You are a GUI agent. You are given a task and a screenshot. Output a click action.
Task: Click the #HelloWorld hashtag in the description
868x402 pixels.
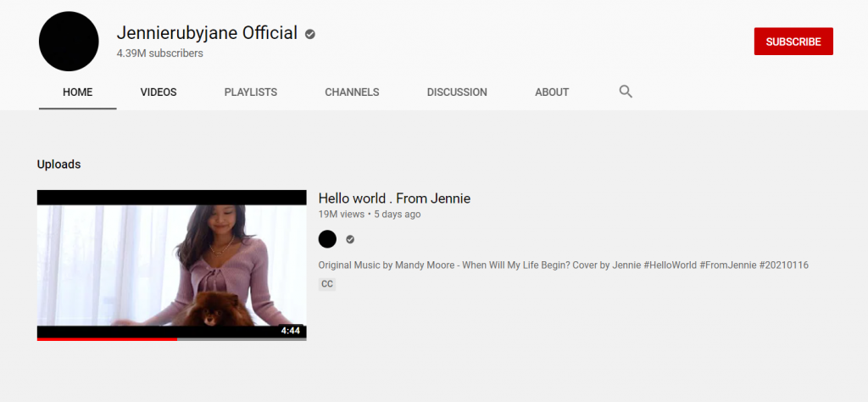point(670,265)
